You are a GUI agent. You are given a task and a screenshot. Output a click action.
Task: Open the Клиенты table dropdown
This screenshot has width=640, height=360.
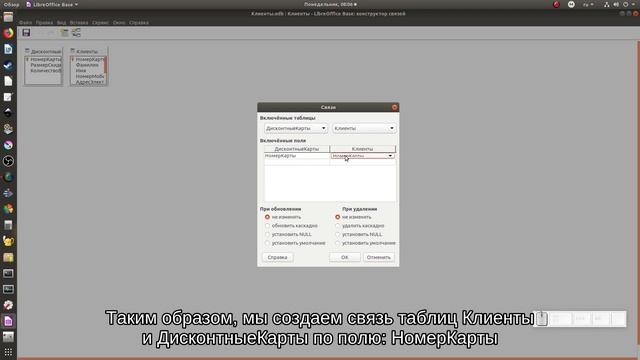click(x=364, y=128)
